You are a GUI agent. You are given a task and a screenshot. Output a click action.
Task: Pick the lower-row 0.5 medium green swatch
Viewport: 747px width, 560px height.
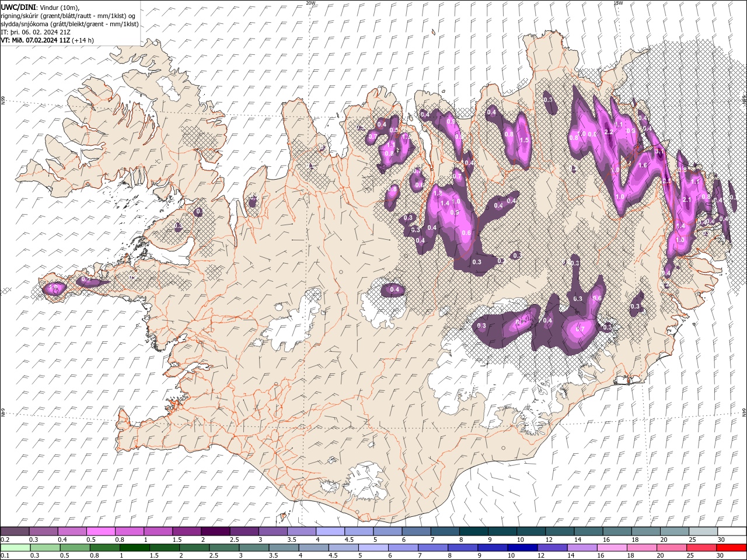[75, 548]
